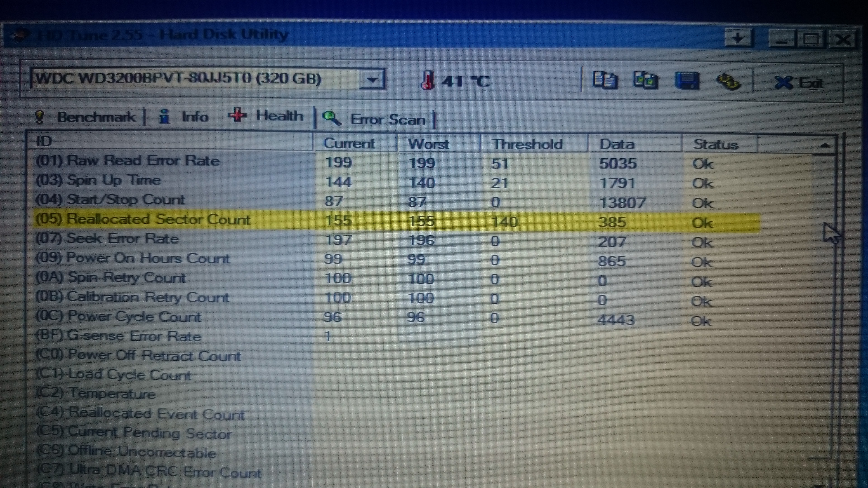
Task: Copy screenshot to clipboard toolbar icon
Action: pyautogui.click(x=645, y=81)
